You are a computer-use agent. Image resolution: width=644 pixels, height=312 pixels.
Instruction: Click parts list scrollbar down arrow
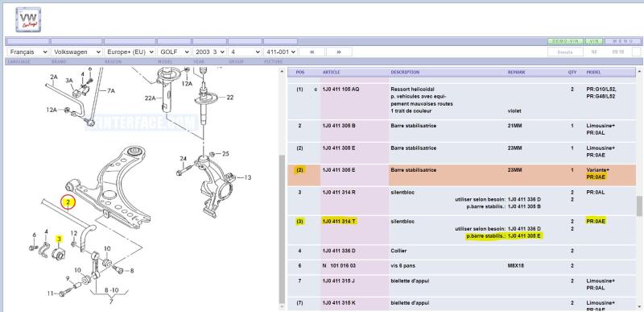click(639, 306)
